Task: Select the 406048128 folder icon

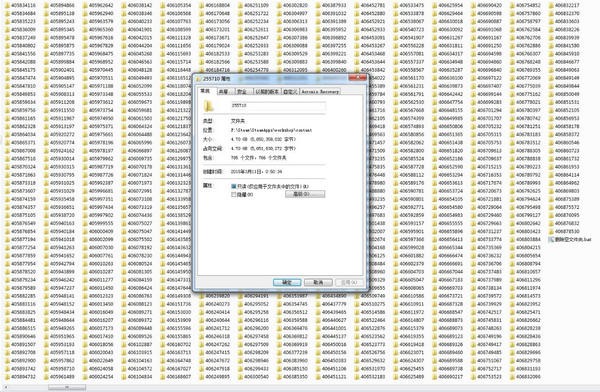Action: click(124, 70)
